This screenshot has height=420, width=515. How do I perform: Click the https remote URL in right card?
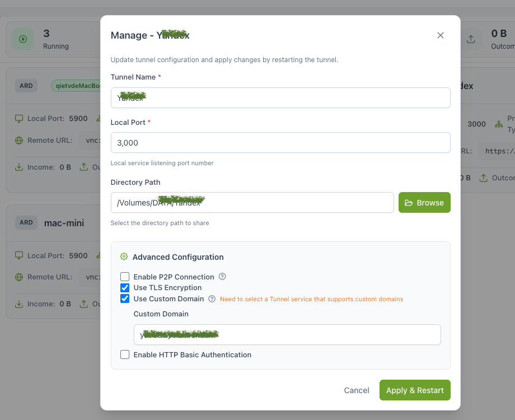pos(500,151)
